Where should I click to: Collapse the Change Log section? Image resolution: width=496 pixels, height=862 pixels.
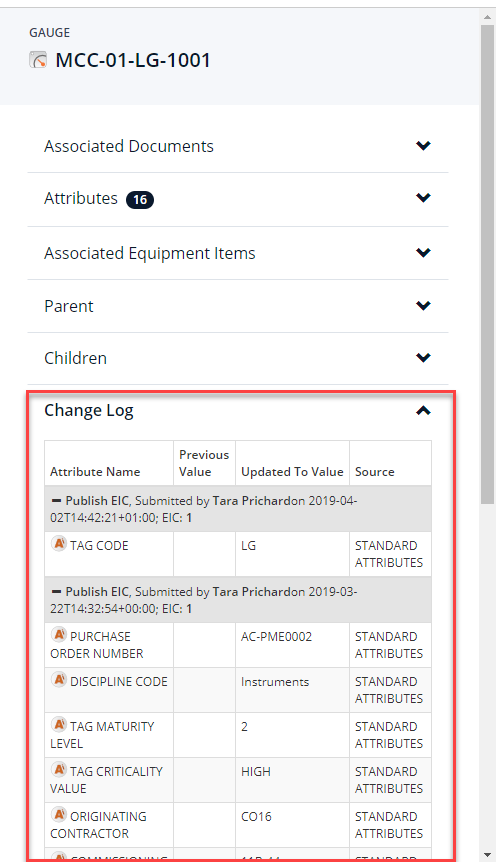(423, 411)
